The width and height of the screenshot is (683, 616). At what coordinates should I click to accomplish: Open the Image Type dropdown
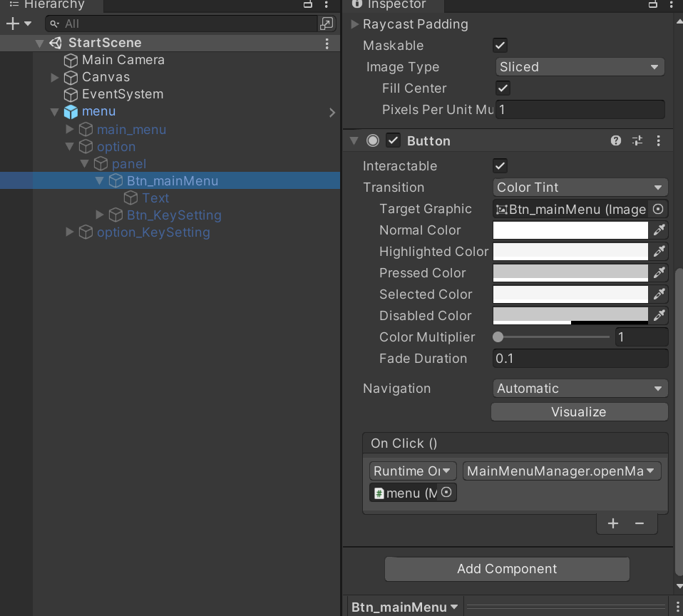[580, 66]
